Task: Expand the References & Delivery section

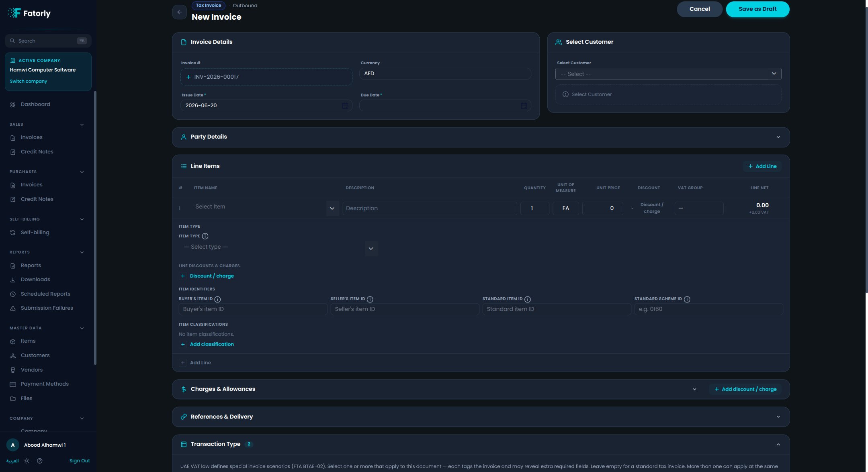Action: pyautogui.click(x=778, y=417)
